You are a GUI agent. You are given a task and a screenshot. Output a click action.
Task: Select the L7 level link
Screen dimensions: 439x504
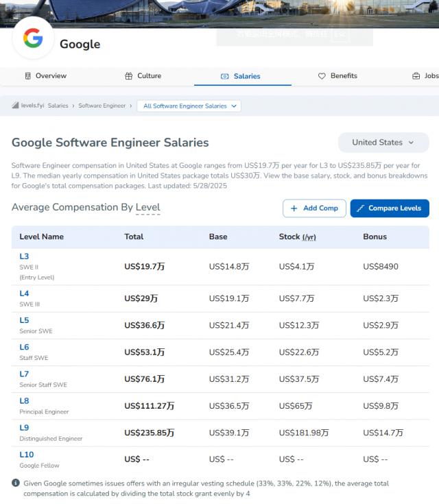pyautogui.click(x=24, y=374)
